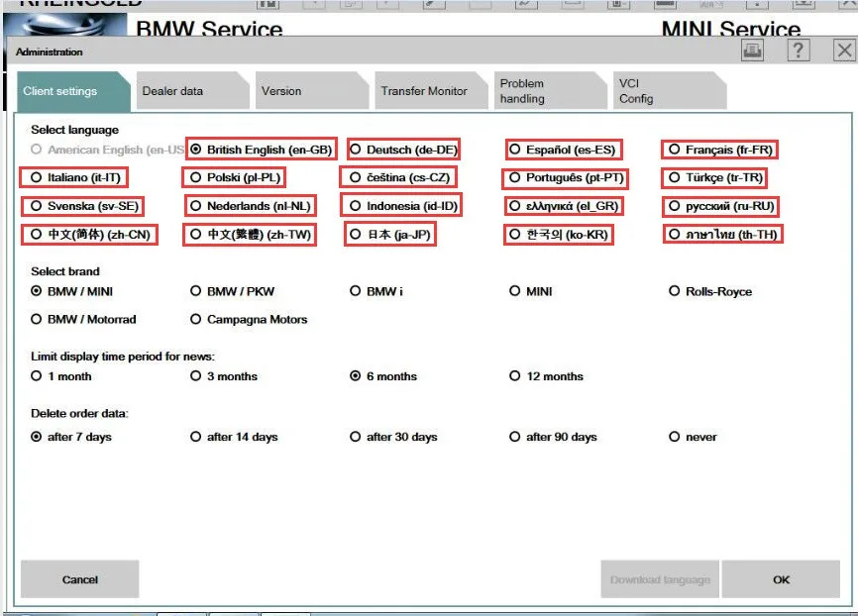Image resolution: width=858 pixels, height=616 pixels.
Task: Set order data deletion to never
Action: [x=675, y=437]
